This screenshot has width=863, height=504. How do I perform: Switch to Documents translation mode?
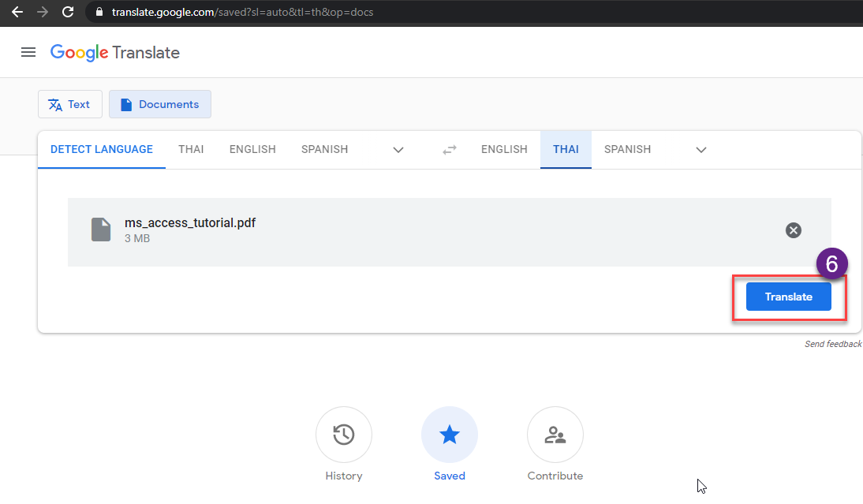159,104
